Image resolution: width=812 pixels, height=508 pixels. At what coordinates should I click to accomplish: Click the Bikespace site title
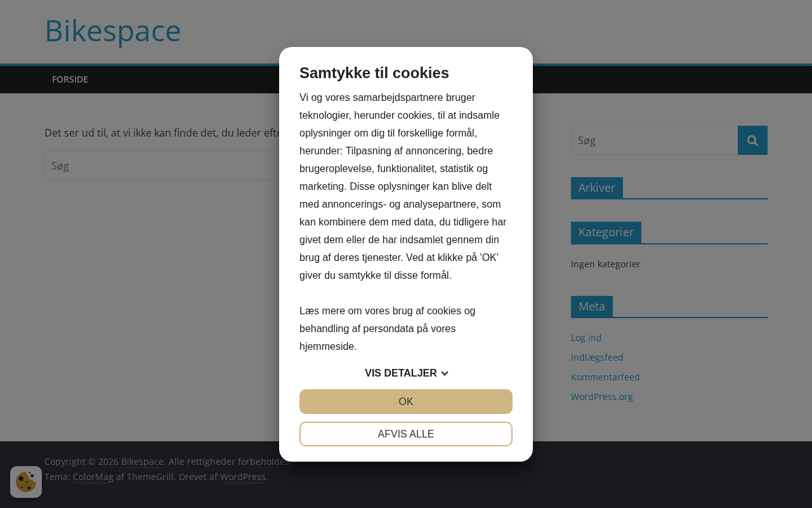[x=113, y=30]
